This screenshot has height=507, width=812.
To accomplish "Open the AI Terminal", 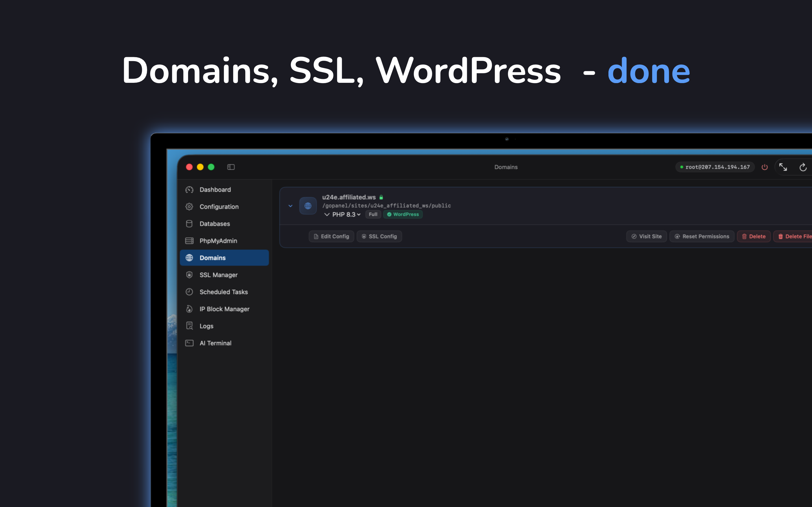I will click(215, 343).
